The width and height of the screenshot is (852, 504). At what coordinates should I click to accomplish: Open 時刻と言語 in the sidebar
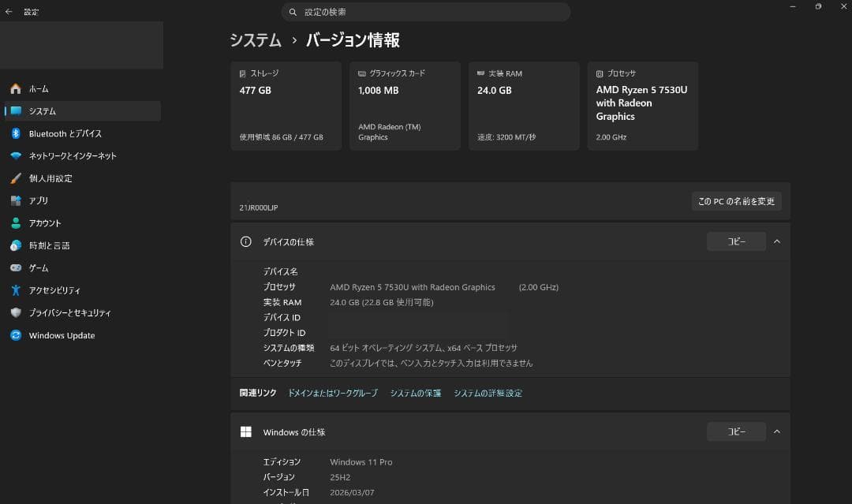coord(83,245)
